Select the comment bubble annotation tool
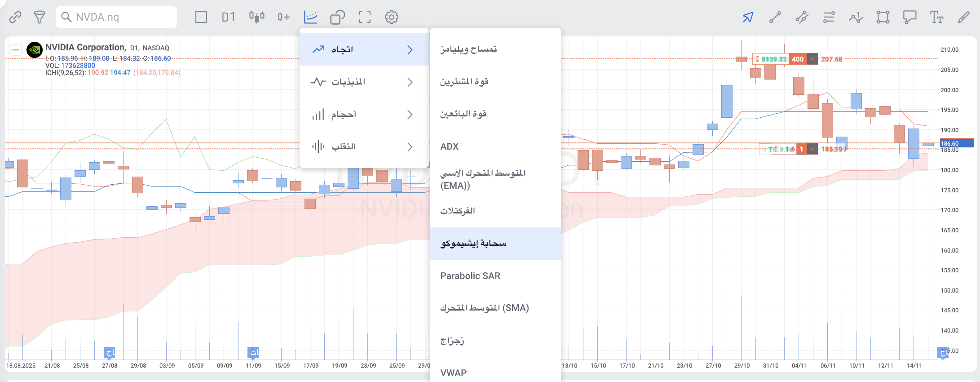This screenshot has height=382, width=980. pyautogui.click(x=910, y=17)
